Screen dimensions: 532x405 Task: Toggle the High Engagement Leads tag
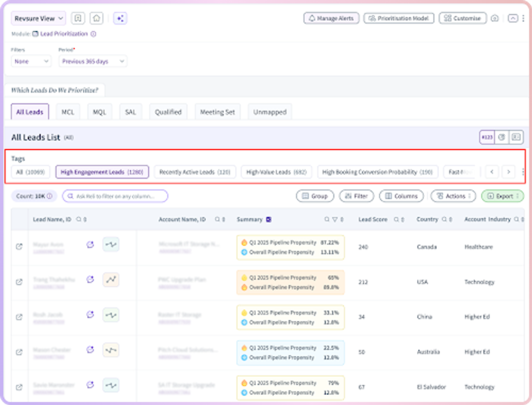click(102, 172)
